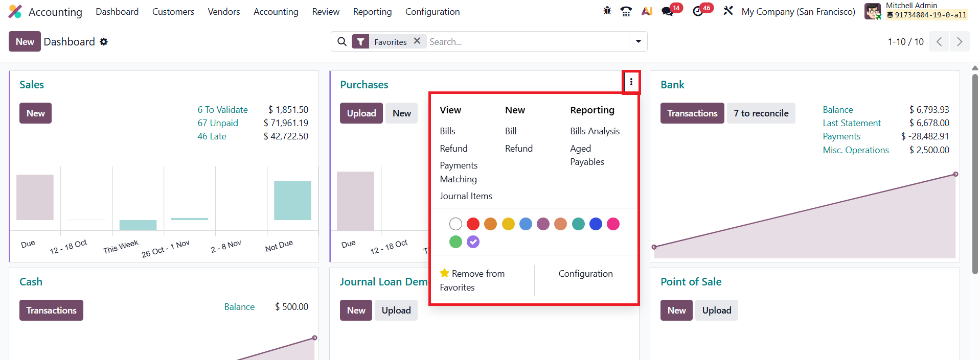
Task: Select the checked purple color option
Action: tap(473, 242)
